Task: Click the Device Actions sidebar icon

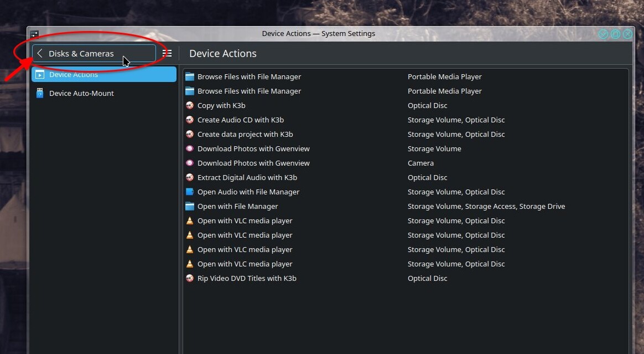Action: [x=40, y=74]
